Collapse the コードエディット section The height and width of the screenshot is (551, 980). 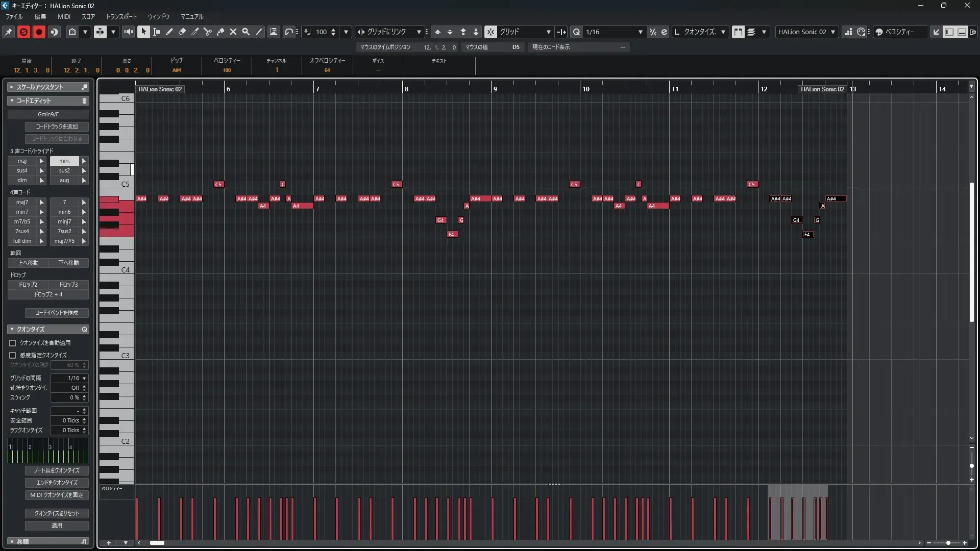click(12, 101)
